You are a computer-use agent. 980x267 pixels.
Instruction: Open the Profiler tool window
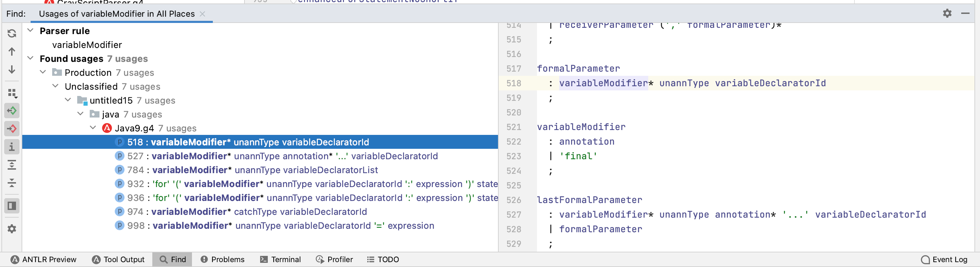tap(335, 259)
